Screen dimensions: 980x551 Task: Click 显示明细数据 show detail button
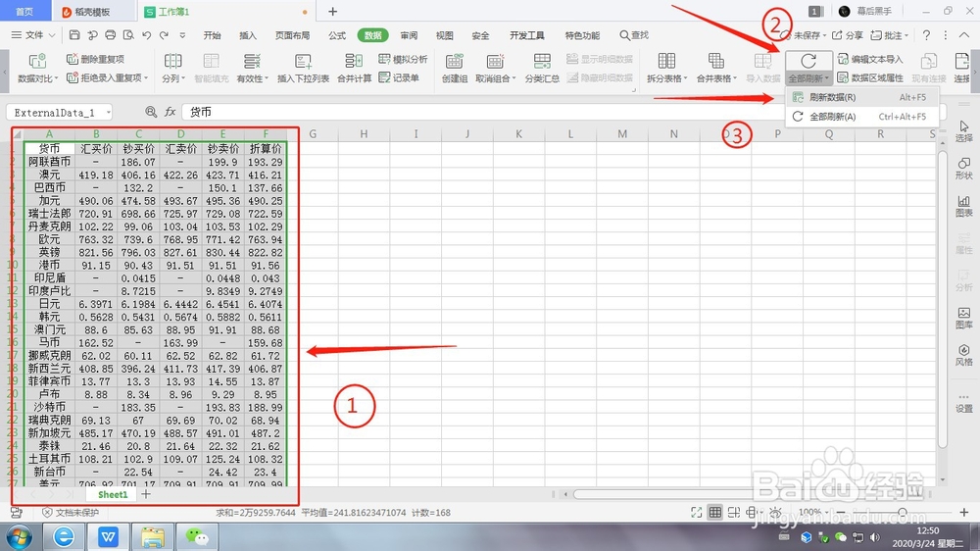(x=600, y=59)
